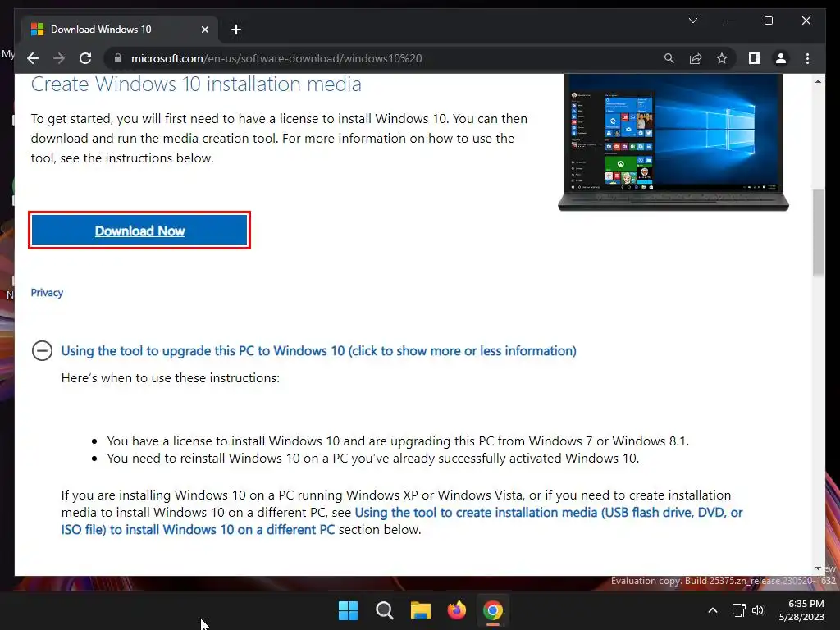Click the Chrome taskbar icon
This screenshot has height=630, width=840.
click(x=493, y=610)
